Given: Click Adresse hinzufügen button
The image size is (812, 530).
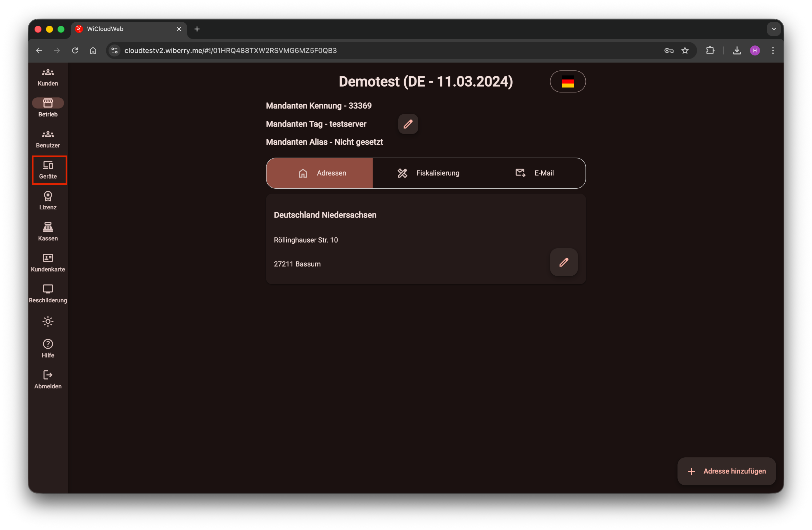Looking at the screenshot, I should pyautogui.click(x=726, y=471).
